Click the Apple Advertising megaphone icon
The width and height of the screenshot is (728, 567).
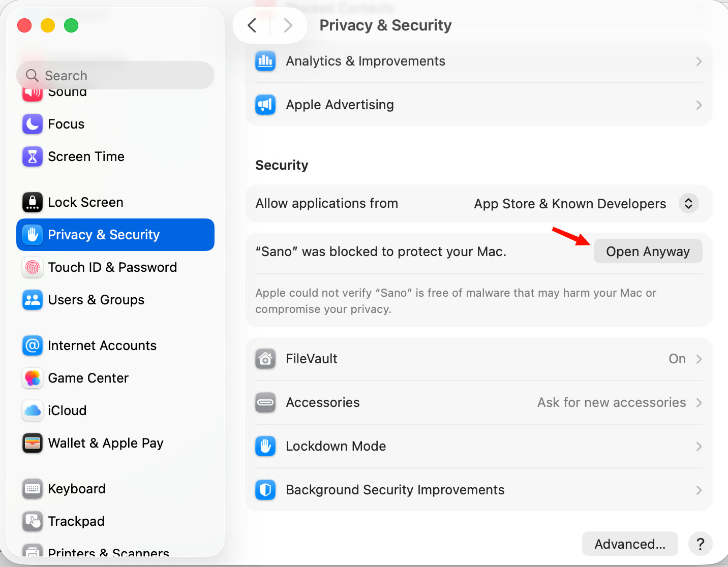tap(265, 105)
